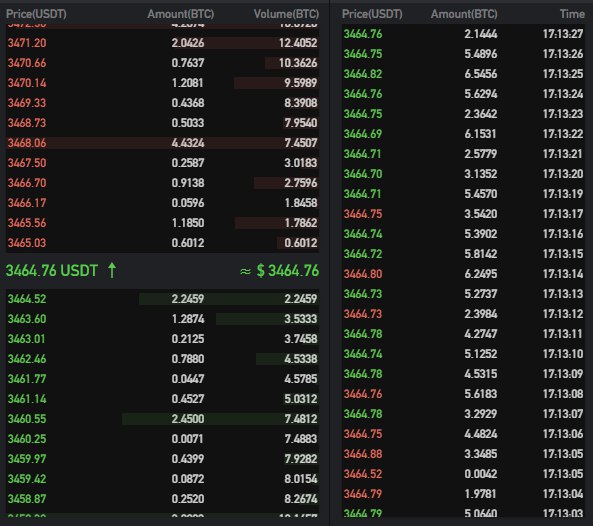Click trade price 3464.72

coord(363,254)
